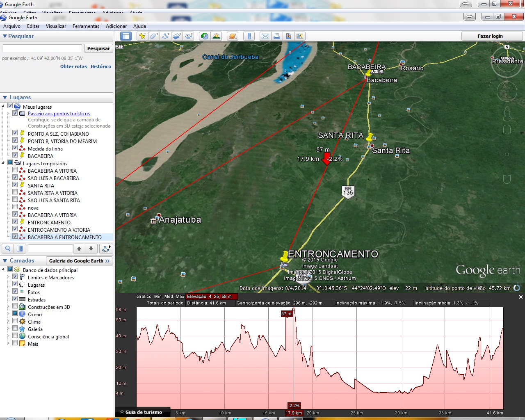The height and width of the screenshot is (420, 525).
Task: Hide the sidebar panel toggle button
Action: 126,36
